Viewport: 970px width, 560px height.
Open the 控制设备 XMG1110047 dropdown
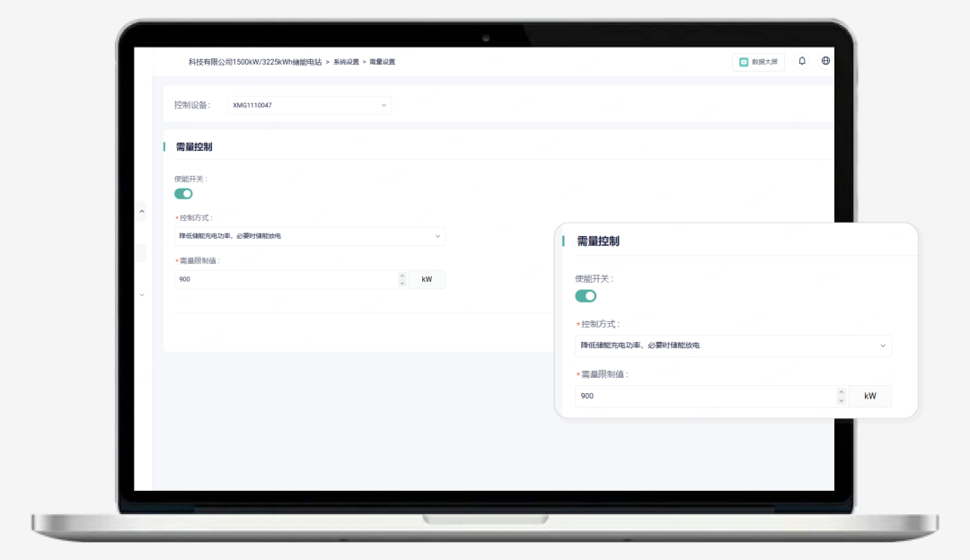click(x=309, y=105)
